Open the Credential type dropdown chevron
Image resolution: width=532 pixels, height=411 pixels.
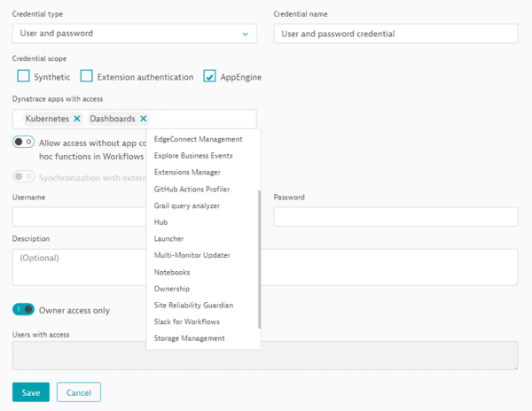(x=245, y=34)
